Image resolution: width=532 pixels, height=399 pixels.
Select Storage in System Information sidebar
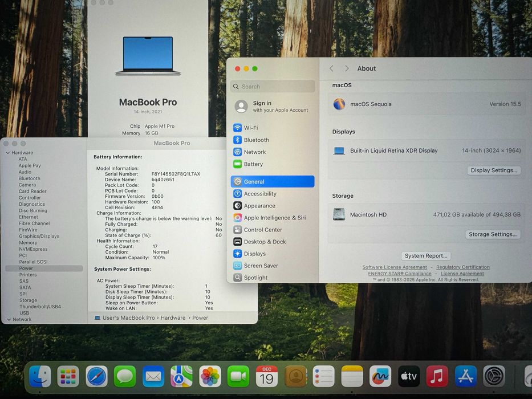click(x=28, y=300)
